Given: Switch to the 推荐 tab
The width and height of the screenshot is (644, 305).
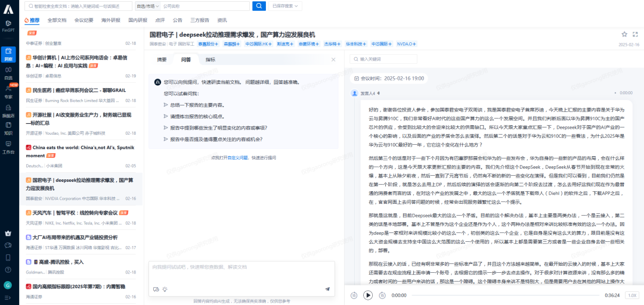Looking at the screenshot, I should 32,20.
